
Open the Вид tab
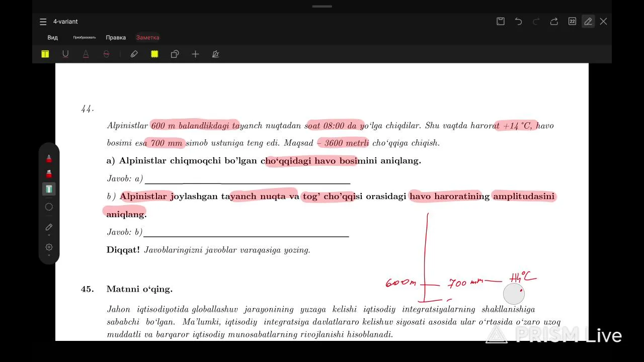[53, 38]
